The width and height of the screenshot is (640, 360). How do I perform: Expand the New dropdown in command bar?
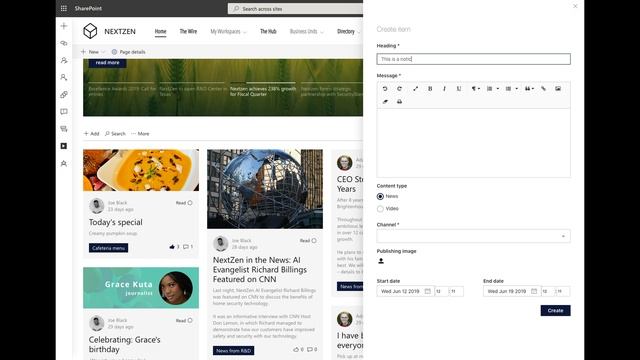click(x=103, y=52)
